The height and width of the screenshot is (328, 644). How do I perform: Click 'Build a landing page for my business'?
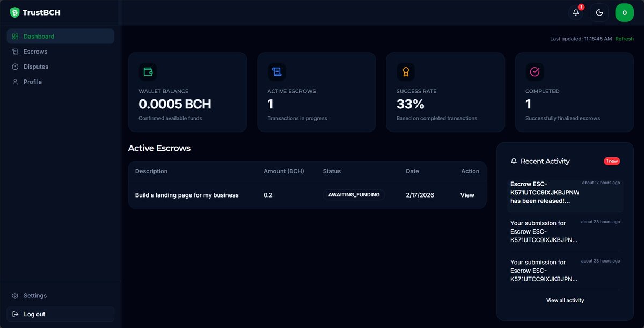[187, 195]
